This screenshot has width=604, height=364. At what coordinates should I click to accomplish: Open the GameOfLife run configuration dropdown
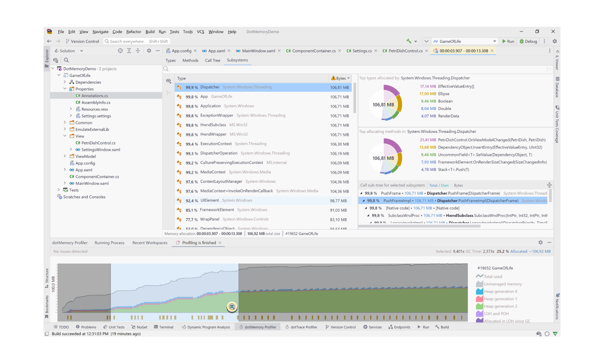(465, 42)
